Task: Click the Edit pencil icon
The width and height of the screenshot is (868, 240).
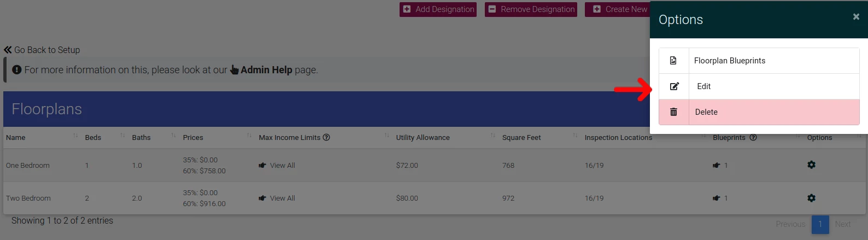Action: point(674,86)
